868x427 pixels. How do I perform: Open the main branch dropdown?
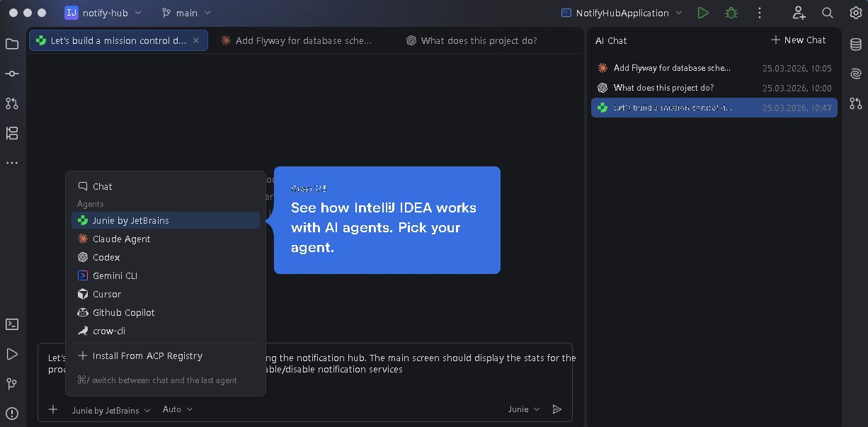tap(186, 13)
